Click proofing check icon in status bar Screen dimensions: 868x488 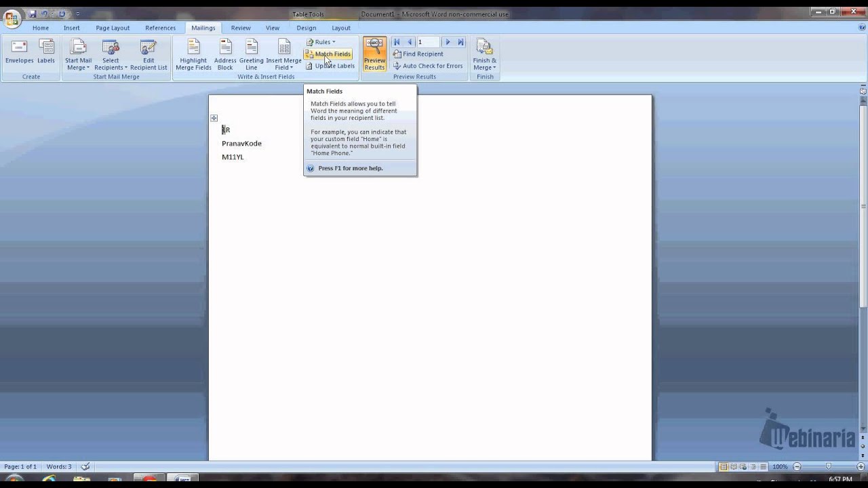coord(85,467)
